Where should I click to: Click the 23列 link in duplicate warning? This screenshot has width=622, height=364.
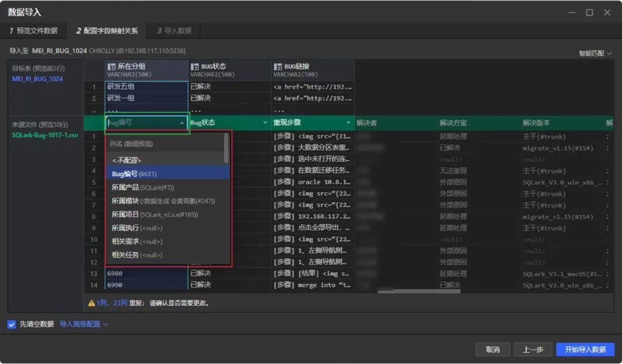coord(120,303)
